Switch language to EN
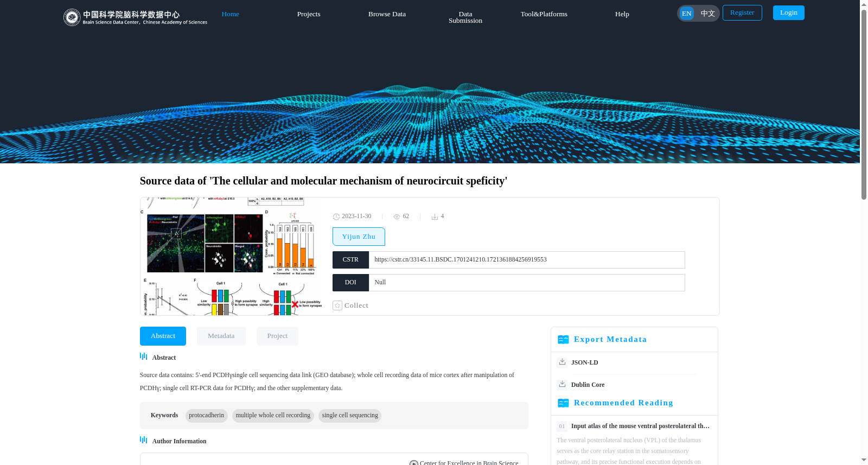This screenshot has height=465, width=868. (x=687, y=14)
